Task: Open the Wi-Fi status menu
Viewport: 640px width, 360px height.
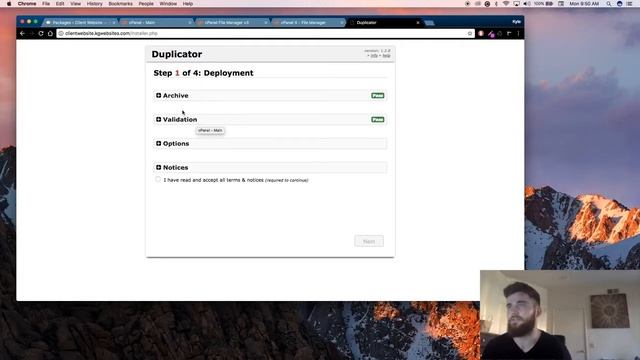Action: [506, 4]
